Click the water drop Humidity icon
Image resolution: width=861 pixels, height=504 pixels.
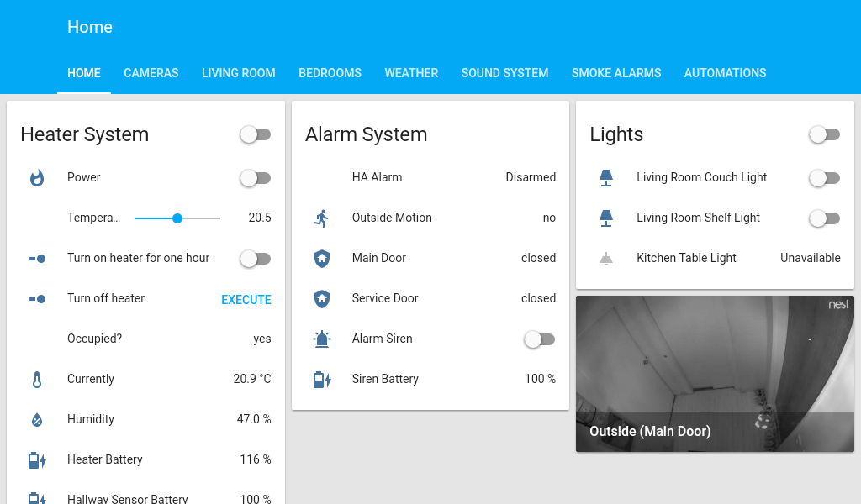[x=37, y=420]
